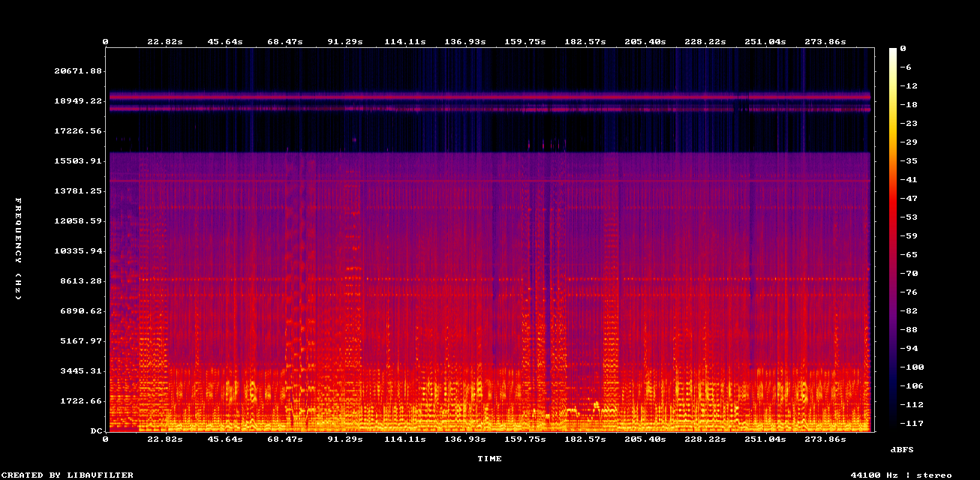Click the CREATED BY LIBAVFILTER text
Screen dimensions: 980x480
[68, 475]
